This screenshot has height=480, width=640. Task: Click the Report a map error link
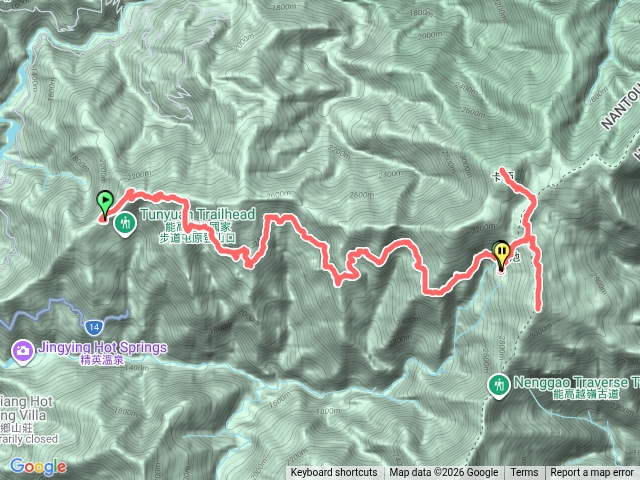[591, 473]
